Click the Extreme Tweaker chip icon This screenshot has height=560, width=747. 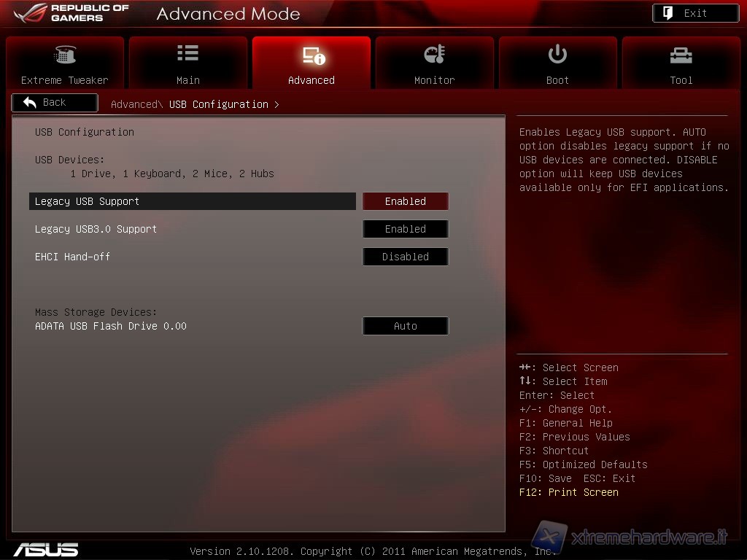(x=65, y=55)
